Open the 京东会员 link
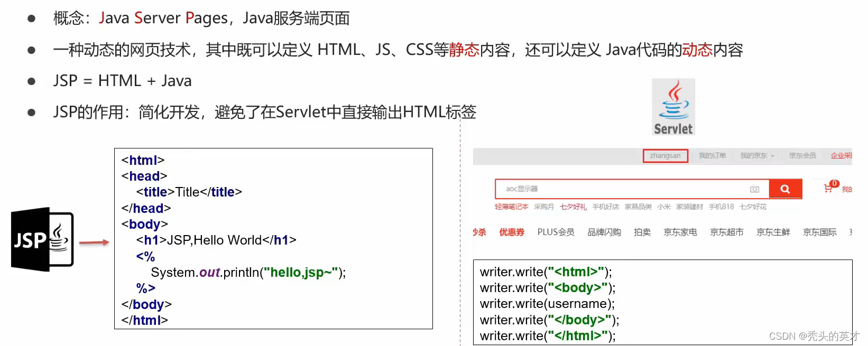Image resolution: width=868 pixels, height=346 pixels. click(802, 156)
